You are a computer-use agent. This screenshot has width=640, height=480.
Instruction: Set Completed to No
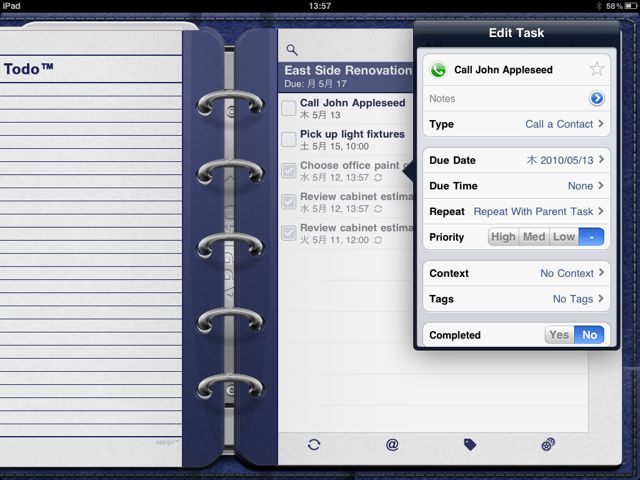(x=589, y=335)
